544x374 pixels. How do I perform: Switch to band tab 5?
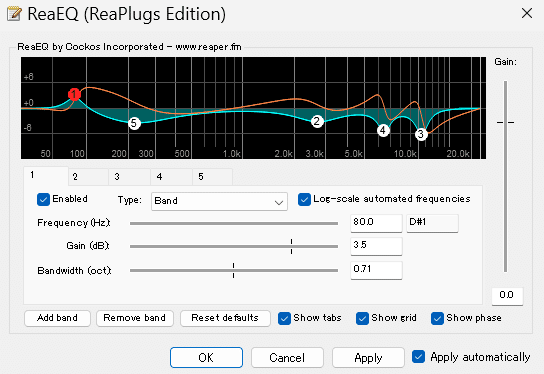tap(212, 177)
